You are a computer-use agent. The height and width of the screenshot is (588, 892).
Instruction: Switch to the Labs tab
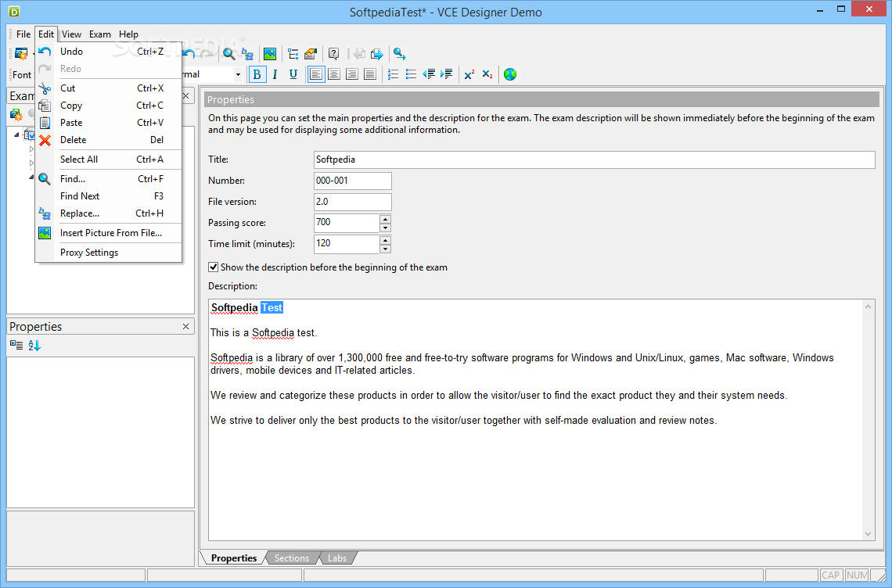tap(336, 558)
